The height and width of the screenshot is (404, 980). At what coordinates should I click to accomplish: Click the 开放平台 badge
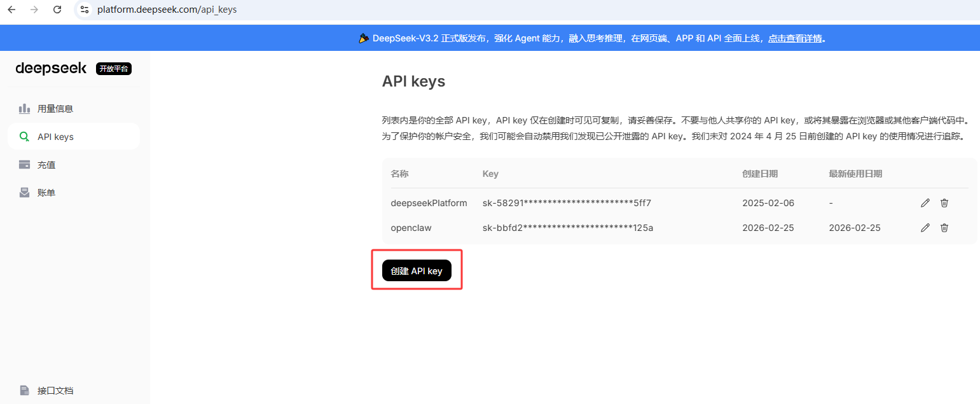(x=114, y=69)
